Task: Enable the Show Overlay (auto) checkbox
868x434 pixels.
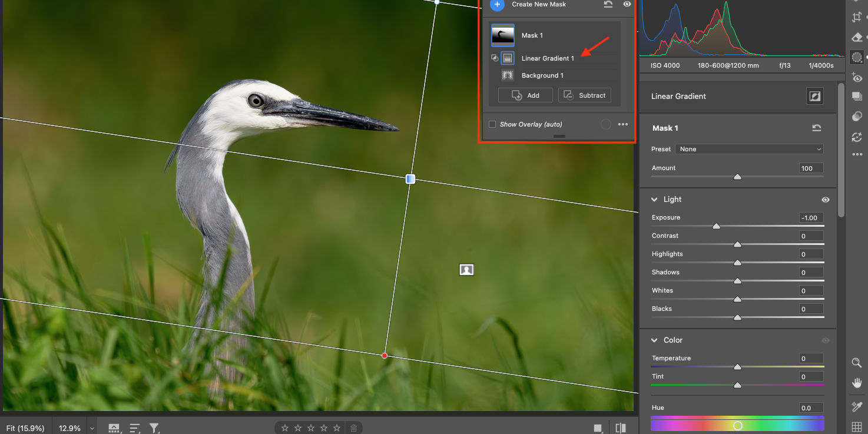Action: coord(492,124)
